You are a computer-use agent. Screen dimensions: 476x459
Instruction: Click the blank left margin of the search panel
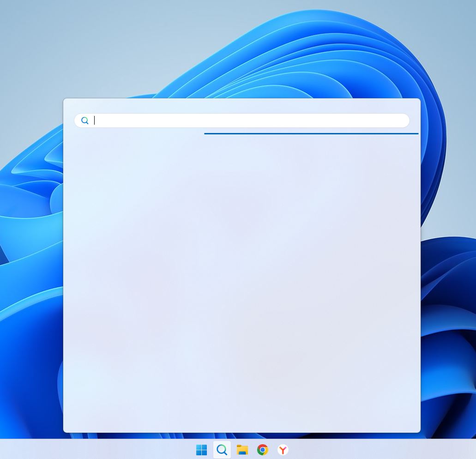pyautogui.click(x=69, y=277)
